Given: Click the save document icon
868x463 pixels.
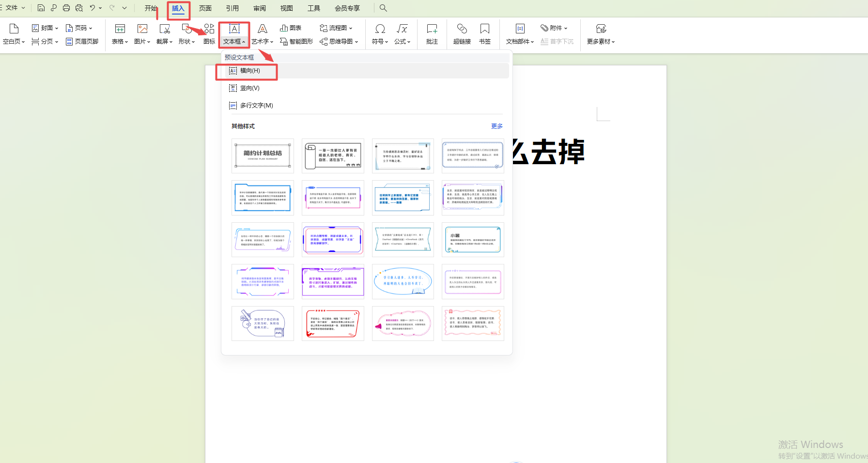Looking at the screenshot, I should click(x=41, y=8).
